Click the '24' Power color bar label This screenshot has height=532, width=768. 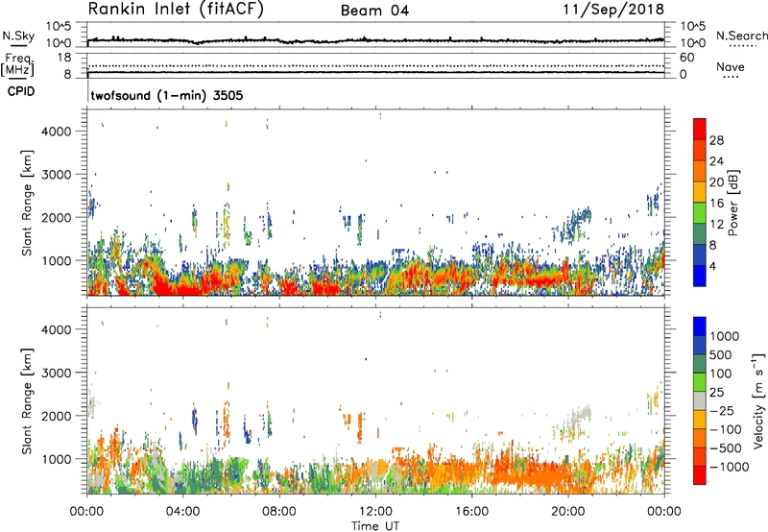[x=716, y=161]
